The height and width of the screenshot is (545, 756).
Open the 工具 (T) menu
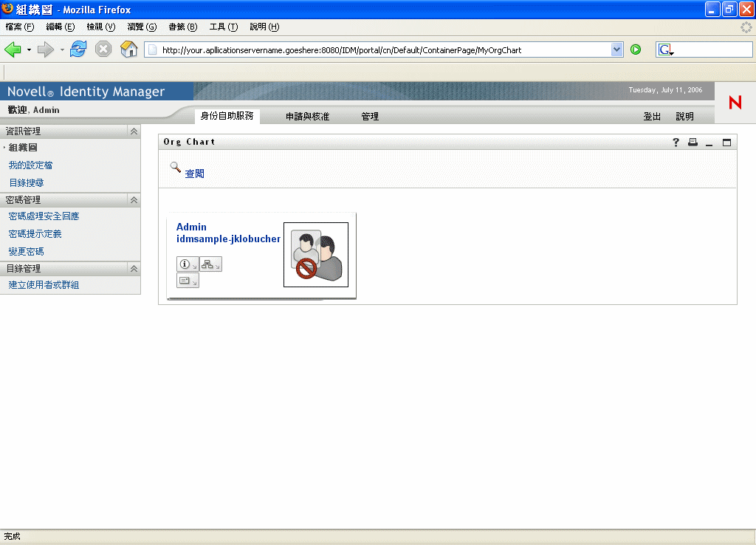(x=223, y=27)
